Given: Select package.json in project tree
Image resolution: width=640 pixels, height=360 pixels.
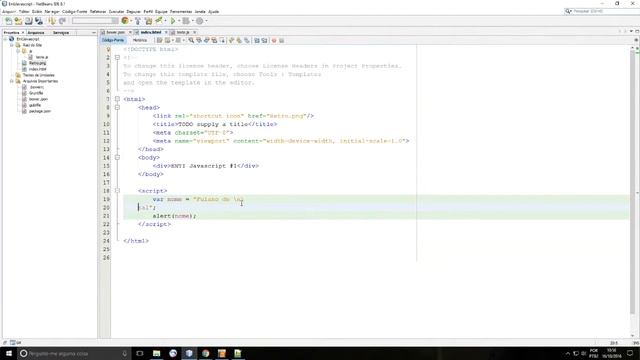Looking at the screenshot, I should click(x=40, y=111).
